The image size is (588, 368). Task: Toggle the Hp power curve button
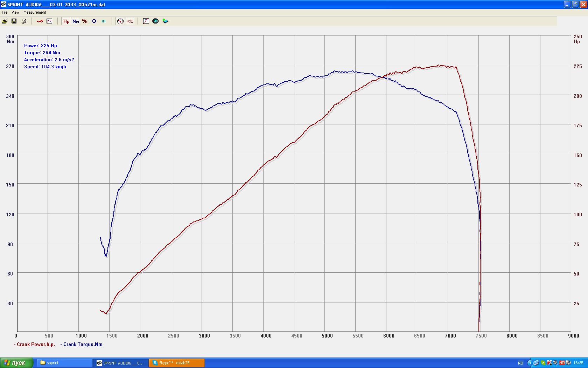[x=66, y=21]
